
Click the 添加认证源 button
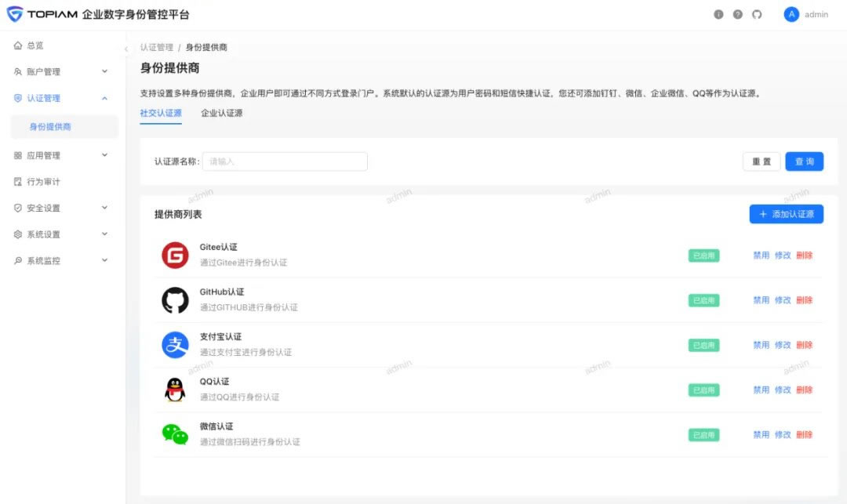787,214
